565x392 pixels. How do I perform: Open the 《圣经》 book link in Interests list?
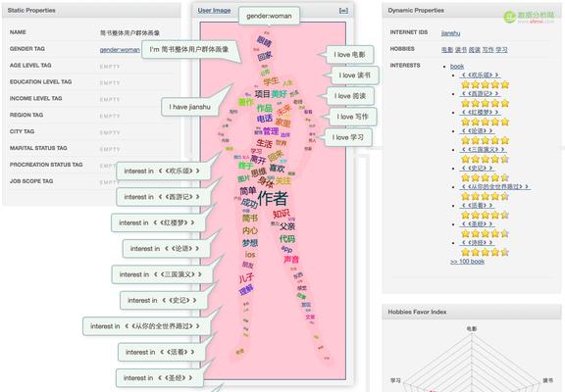[478, 224]
